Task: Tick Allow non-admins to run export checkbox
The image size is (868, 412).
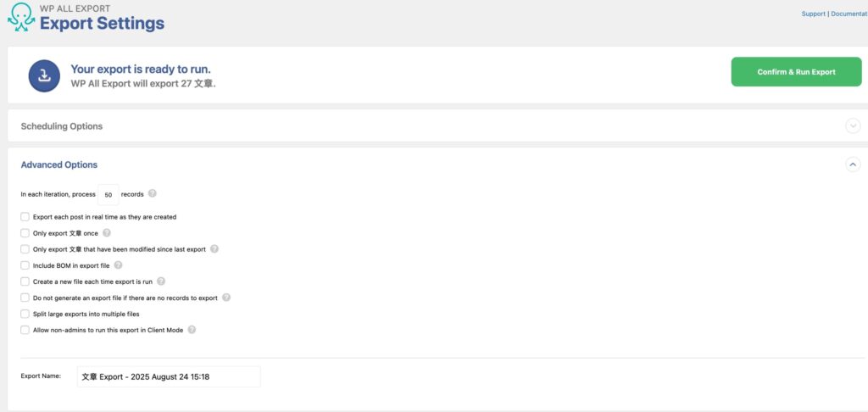Action: 25,330
